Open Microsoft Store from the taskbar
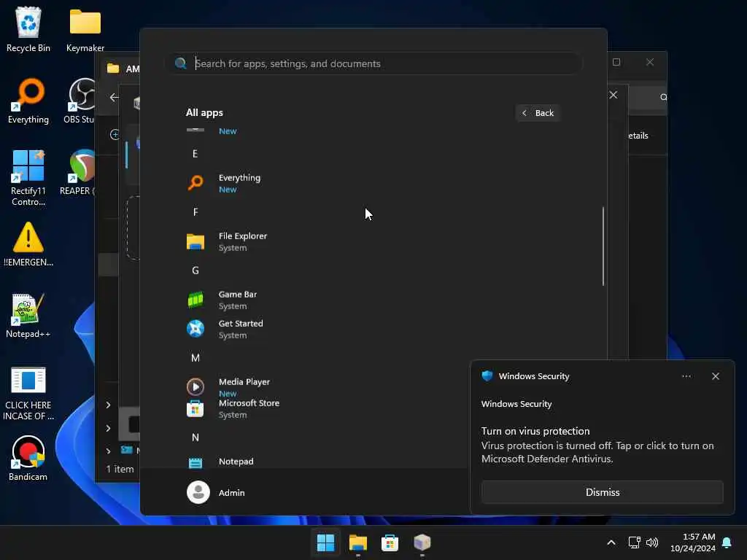Image resolution: width=747 pixels, height=560 pixels. pyautogui.click(x=390, y=542)
